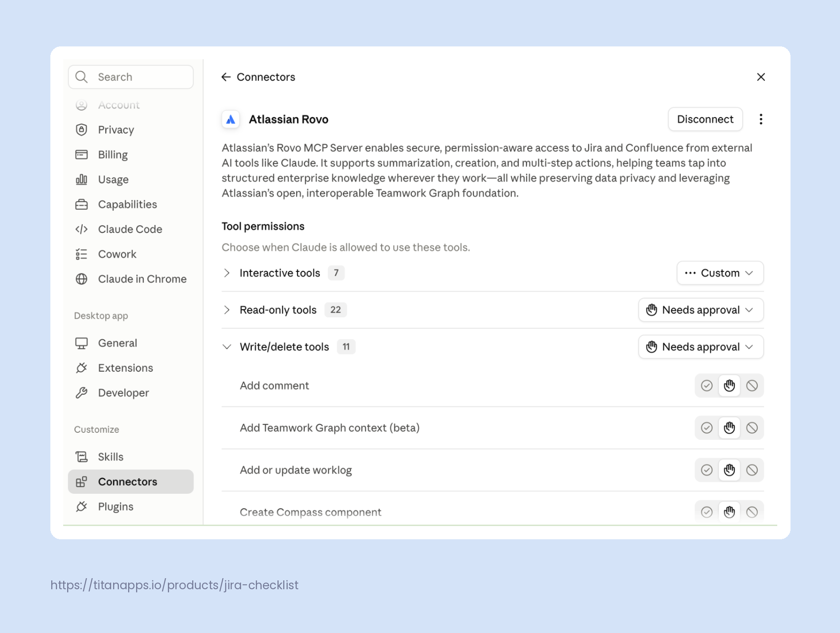This screenshot has width=840, height=633.
Task: Open the Custom permission dropdown
Action: (x=720, y=273)
